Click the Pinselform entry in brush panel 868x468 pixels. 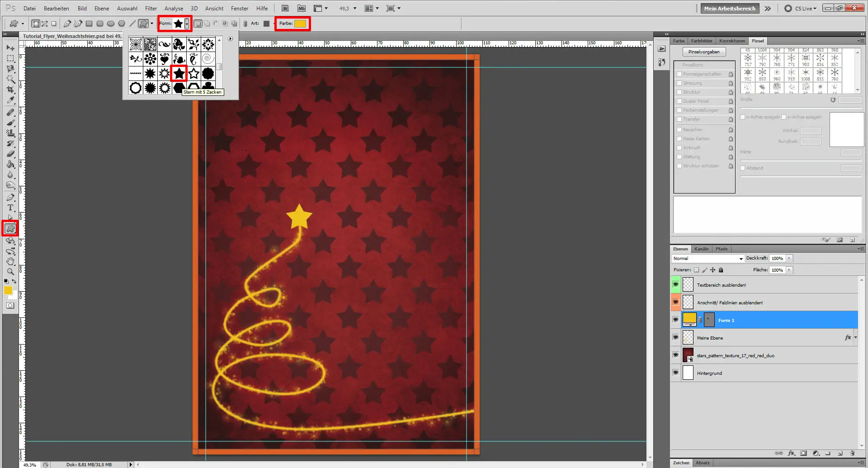click(693, 65)
